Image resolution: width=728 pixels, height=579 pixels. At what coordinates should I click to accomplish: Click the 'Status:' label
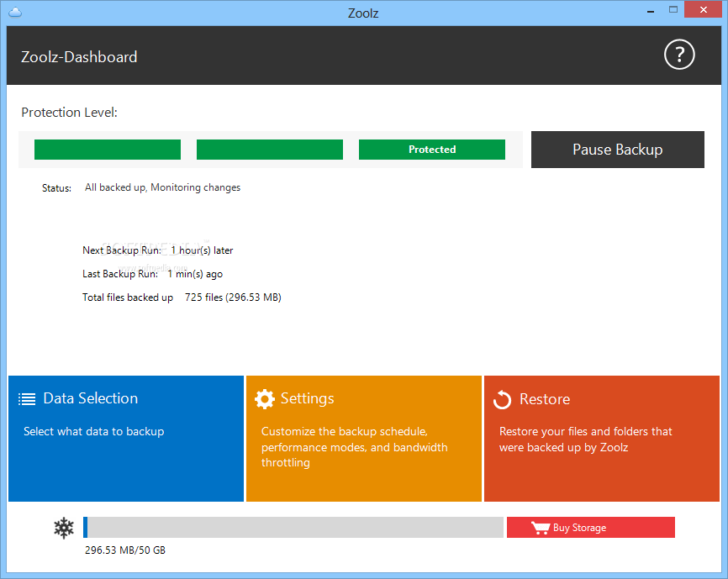click(x=56, y=188)
